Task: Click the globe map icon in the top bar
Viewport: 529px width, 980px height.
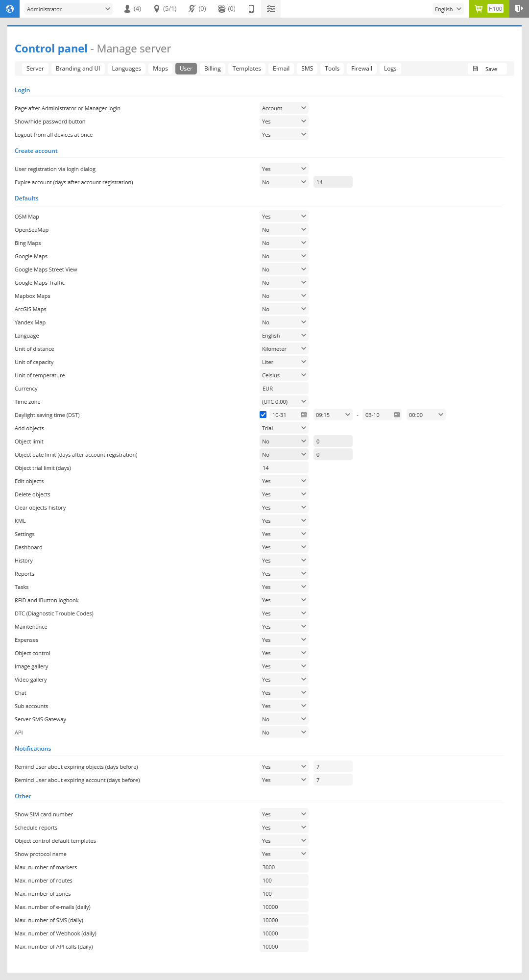Action: (x=10, y=9)
